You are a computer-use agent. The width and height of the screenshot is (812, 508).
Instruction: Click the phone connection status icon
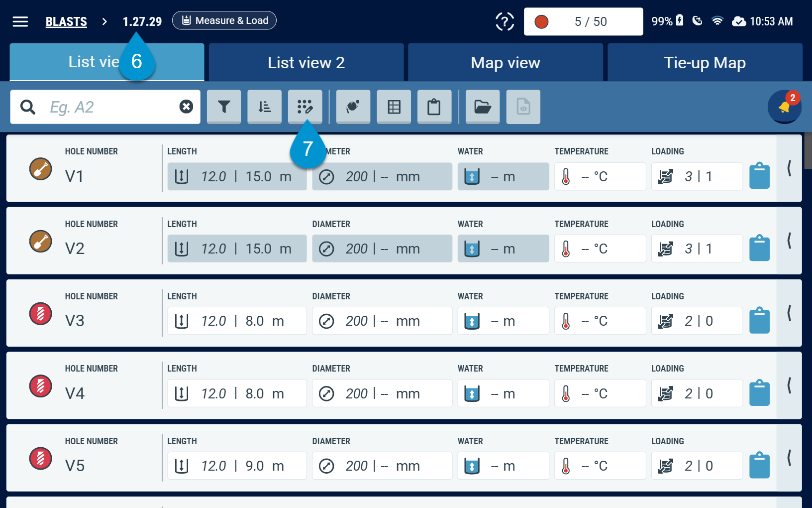pyautogui.click(x=698, y=21)
